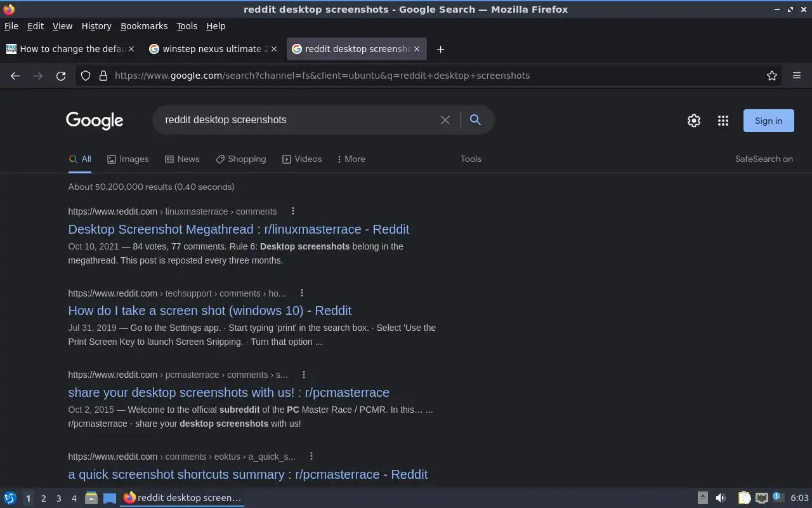
Task: Open the File menu
Action: point(11,26)
